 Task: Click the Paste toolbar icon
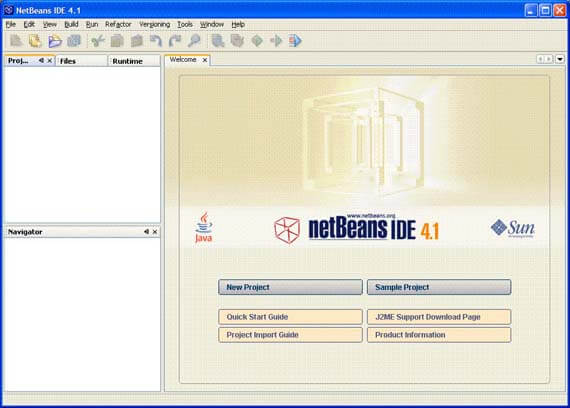[x=136, y=41]
